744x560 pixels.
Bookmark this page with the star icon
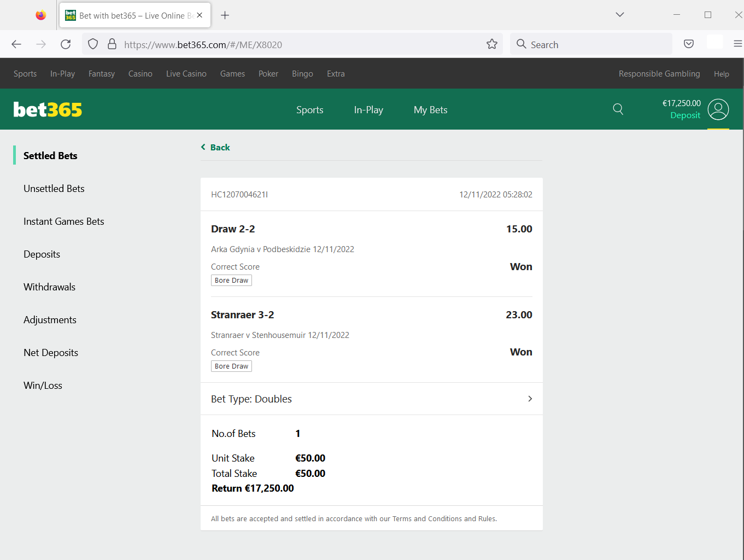[x=492, y=44]
